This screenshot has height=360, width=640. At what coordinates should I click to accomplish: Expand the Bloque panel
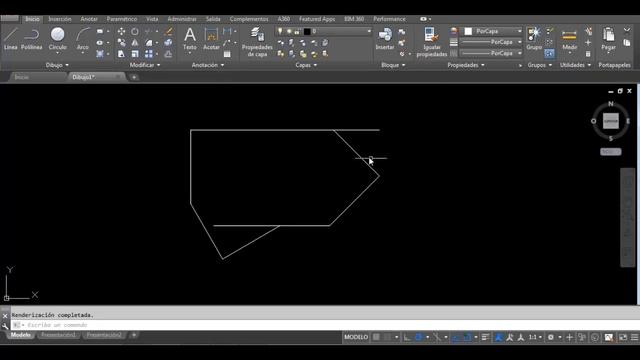pyautogui.click(x=393, y=65)
